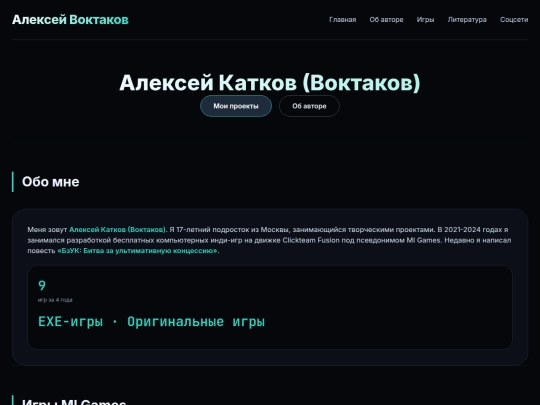Go to Главная in the navigation
540x405 pixels.
tap(342, 20)
